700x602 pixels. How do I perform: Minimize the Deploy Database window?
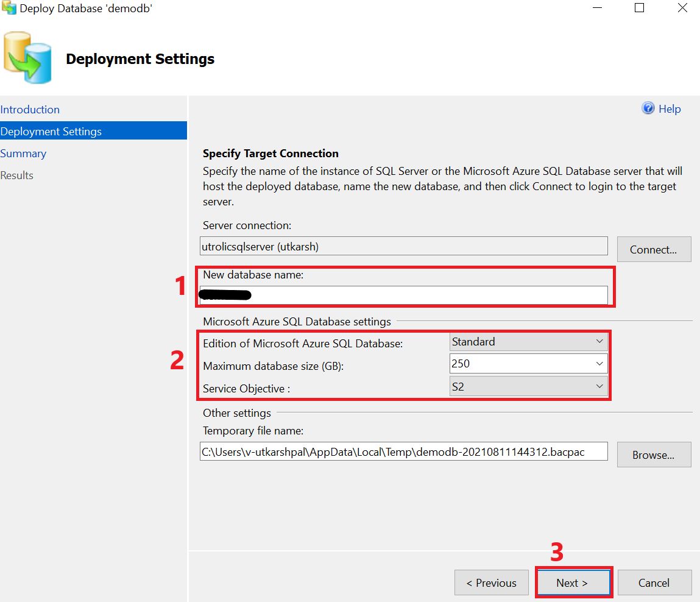tap(597, 7)
